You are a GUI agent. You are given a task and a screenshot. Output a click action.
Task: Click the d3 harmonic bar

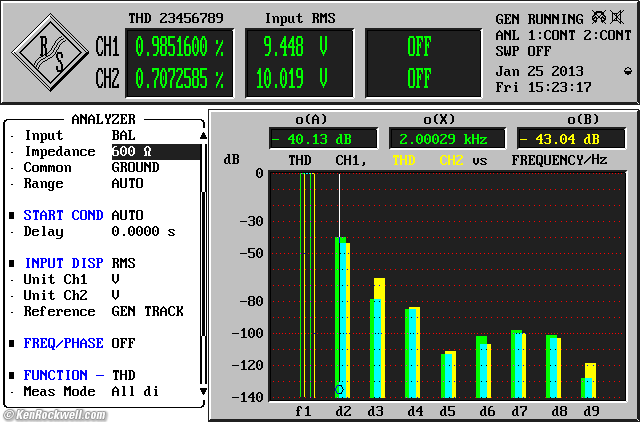click(x=378, y=338)
